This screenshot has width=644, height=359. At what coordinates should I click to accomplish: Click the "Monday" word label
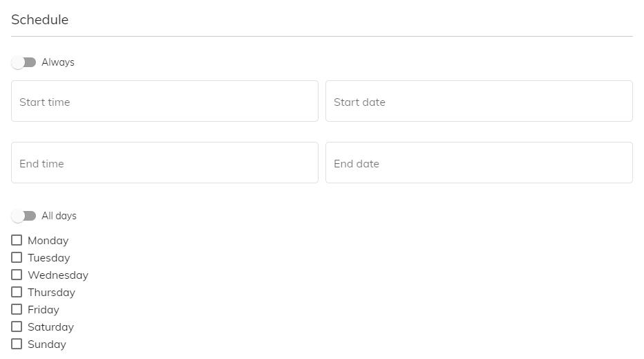click(x=48, y=241)
